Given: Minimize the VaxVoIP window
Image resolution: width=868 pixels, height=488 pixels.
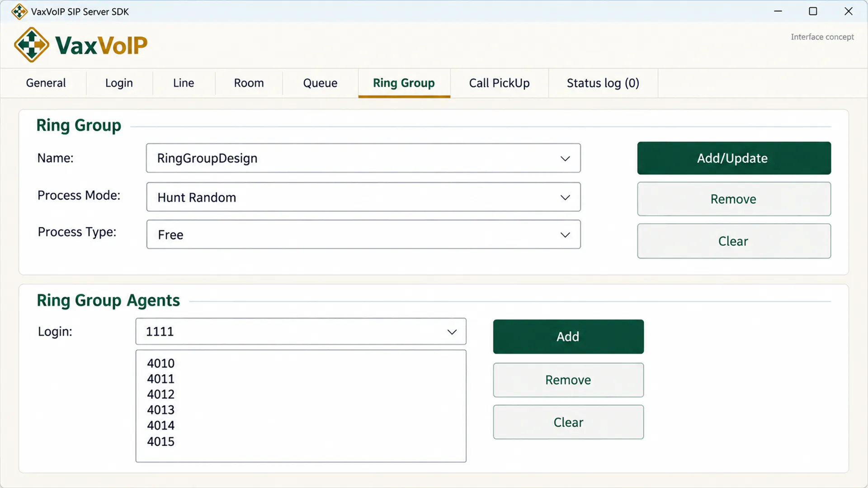Looking at the screenshot, I should pos(778,11).
